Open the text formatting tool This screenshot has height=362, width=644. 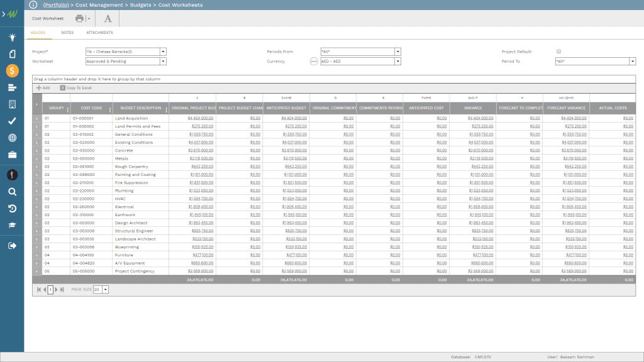107,19
